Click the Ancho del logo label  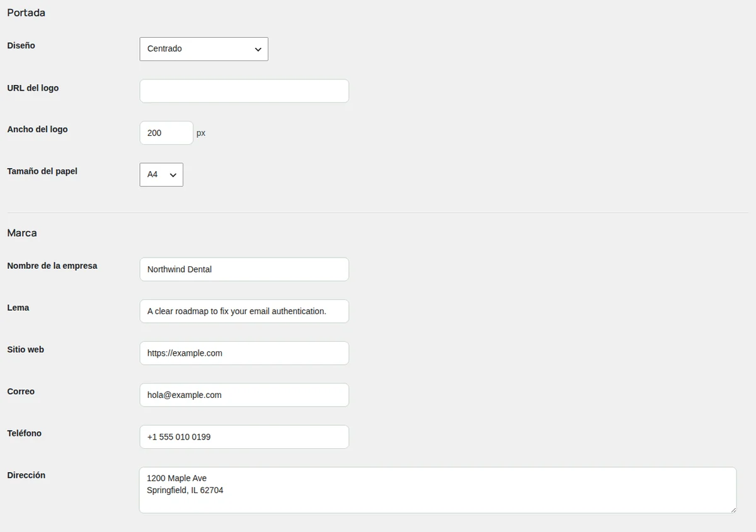click(37, 129)
